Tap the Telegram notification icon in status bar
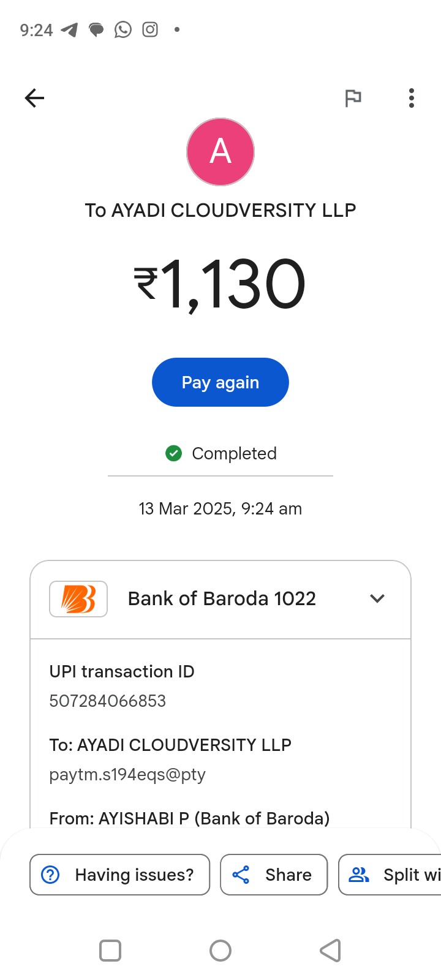Viewport: 441px width, 980px height. click(x=69, y=30)
